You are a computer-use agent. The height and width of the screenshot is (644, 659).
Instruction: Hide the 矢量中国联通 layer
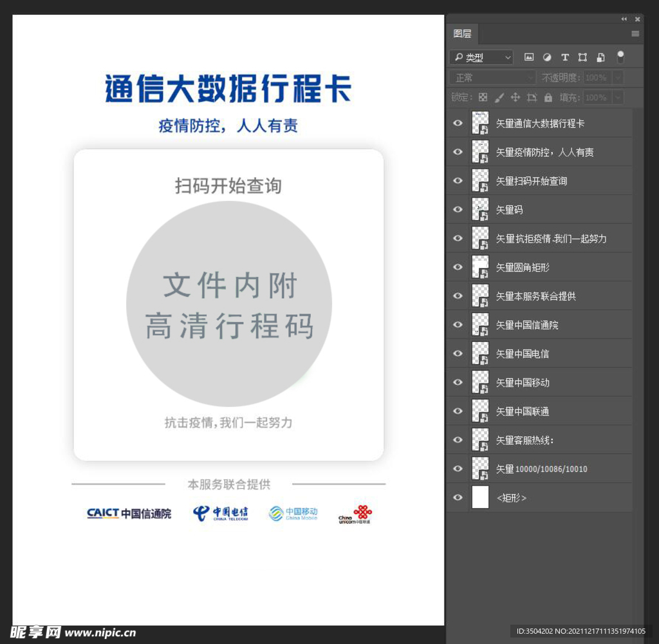pyautogui.click(x=458, y=411)
